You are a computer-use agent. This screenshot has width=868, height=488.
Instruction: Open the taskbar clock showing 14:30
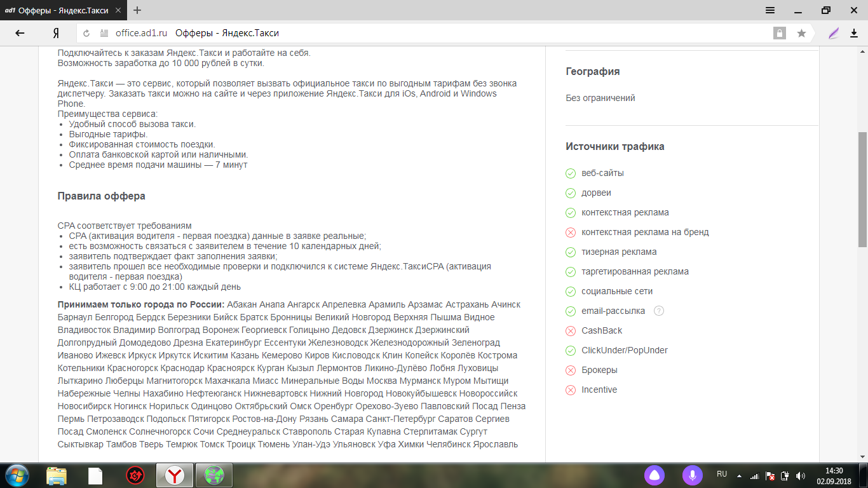pyautogui.click(x=834, y=475)
